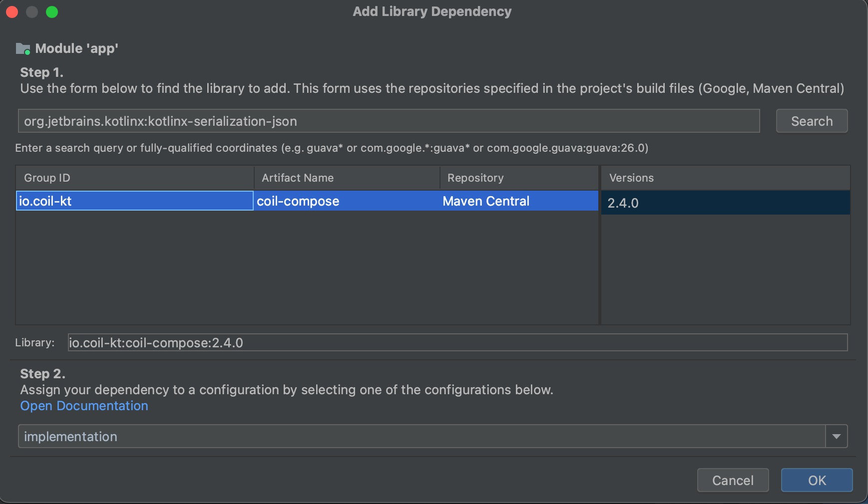This screenshot has width=868, height=504.
Task: Cancel the Add Library Dependency dialog
Action: pyautogui.click(x=733, y=480)
